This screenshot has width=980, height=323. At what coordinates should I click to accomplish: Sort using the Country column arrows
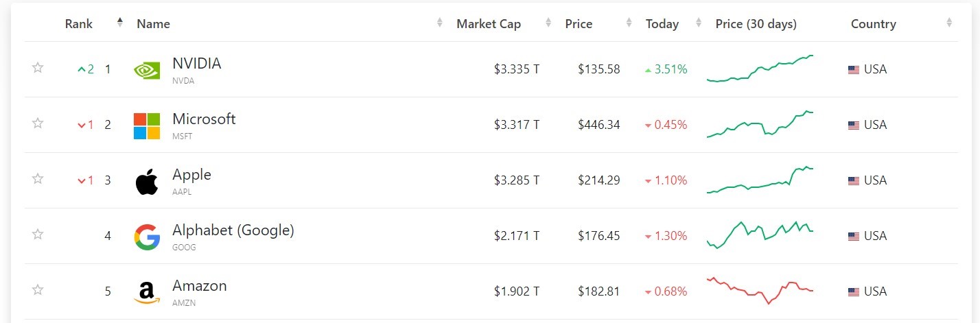(x=949, y=23)
